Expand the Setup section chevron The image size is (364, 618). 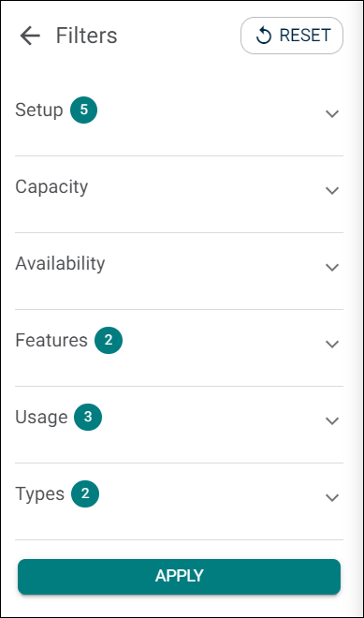332,114
